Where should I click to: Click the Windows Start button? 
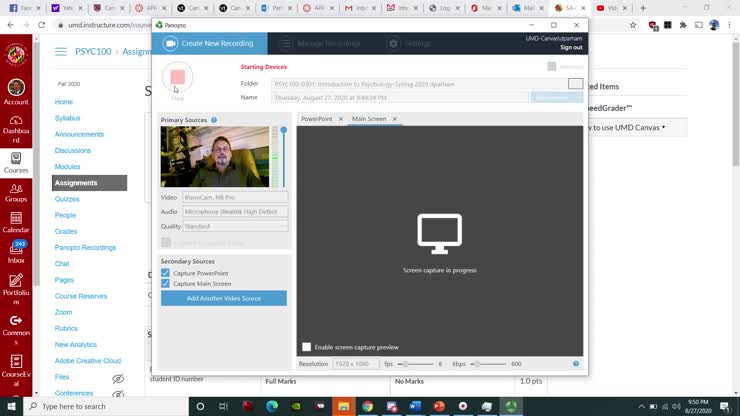tap(11, 406)
